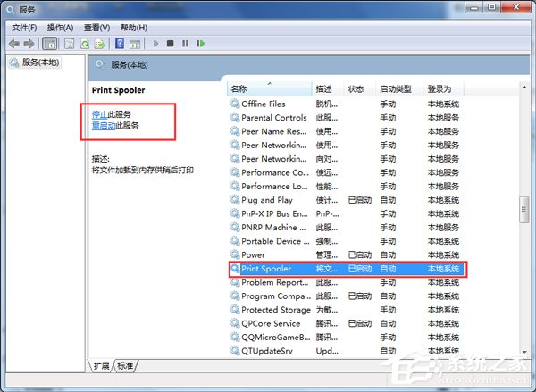Click the Back arrow in toolbar
536x392 pixels.
pos(13,43)
